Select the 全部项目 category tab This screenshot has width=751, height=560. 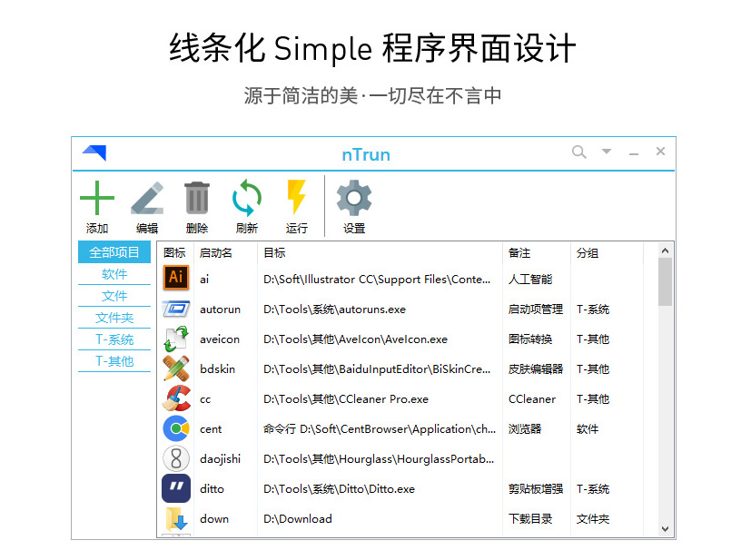[114, 252]
